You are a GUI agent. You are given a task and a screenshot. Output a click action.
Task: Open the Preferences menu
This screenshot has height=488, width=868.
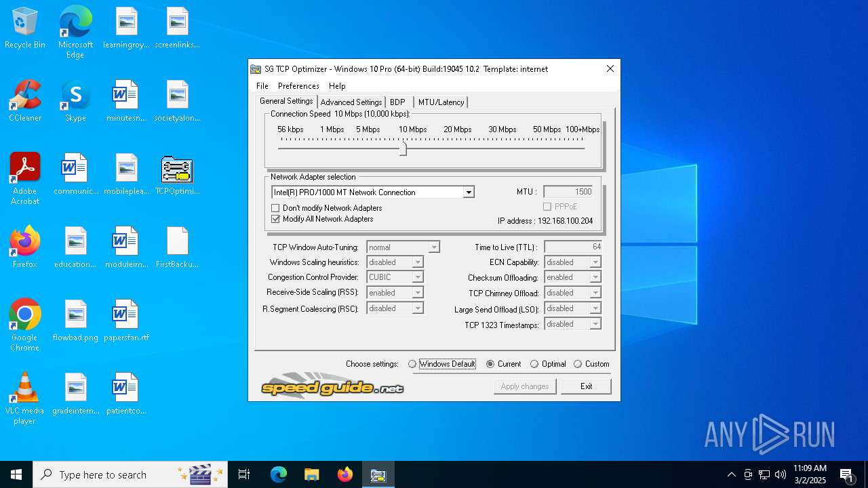(298, 86)
